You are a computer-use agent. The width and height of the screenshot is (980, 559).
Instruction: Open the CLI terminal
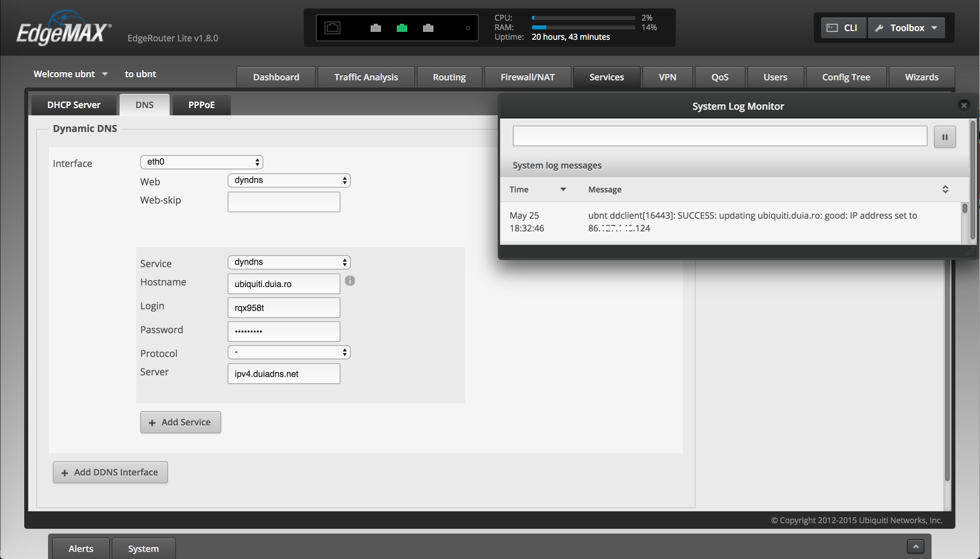click(843, 28)
